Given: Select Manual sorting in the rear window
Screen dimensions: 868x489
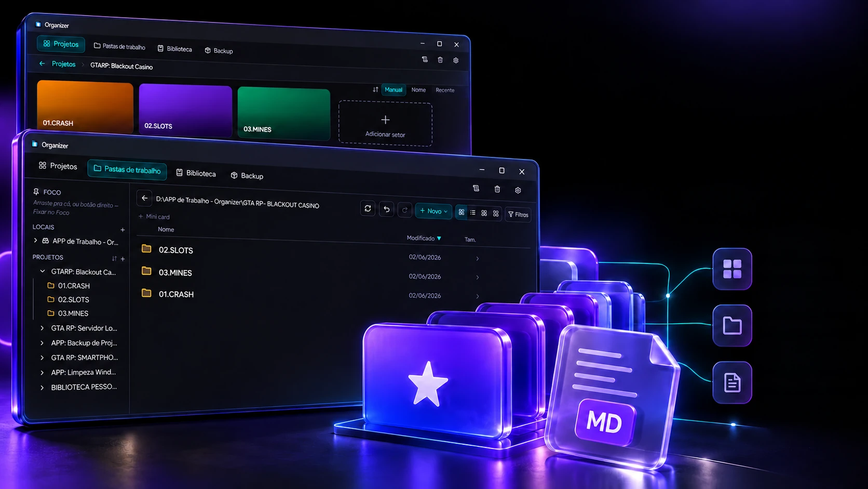Looking at the screenshot, I should [x=394, y=89].
